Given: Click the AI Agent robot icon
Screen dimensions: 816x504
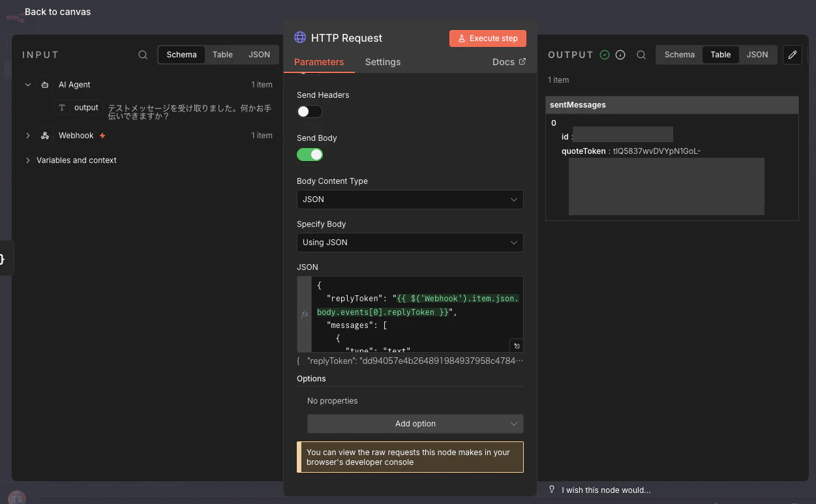Looking at the screenshot, I should point(45,85).
